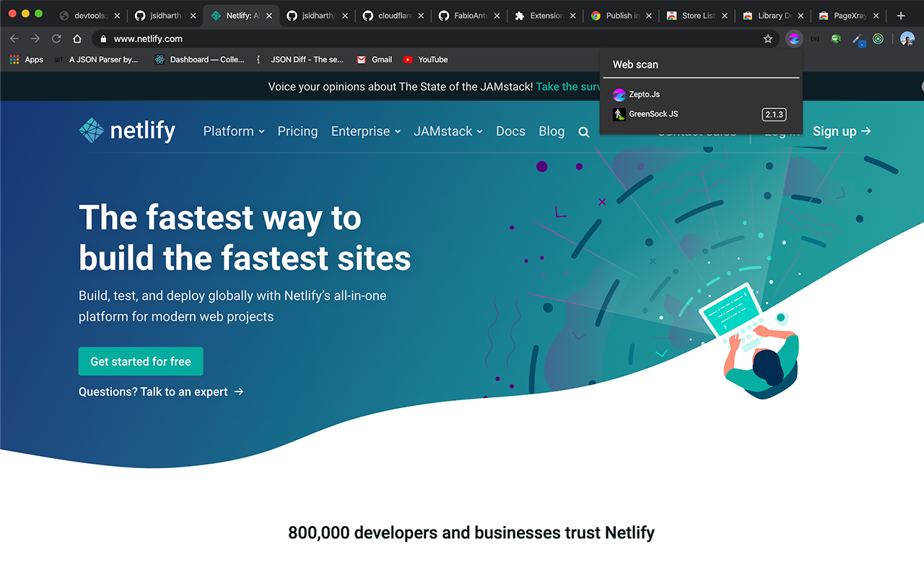
Task: Close the Netlify tab
Action: 269,15
